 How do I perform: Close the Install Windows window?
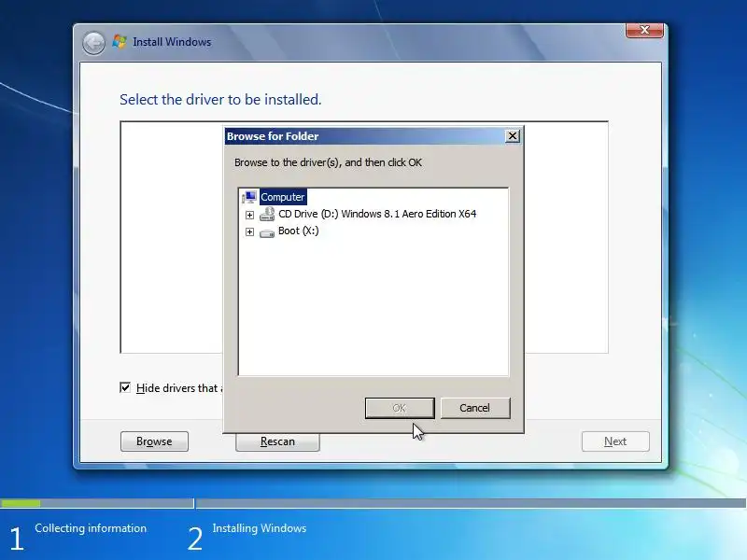[x=644, y=30]
